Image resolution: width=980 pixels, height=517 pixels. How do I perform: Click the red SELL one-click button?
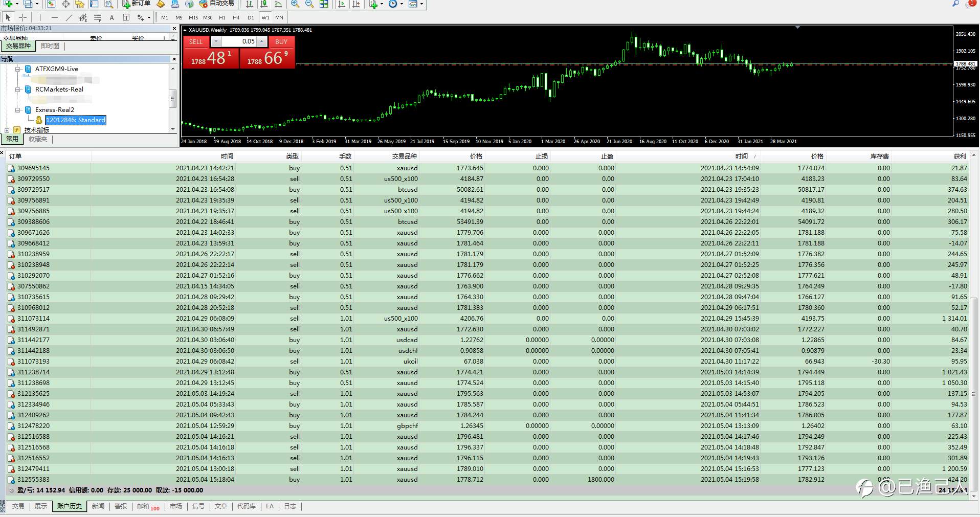pyautogui.click(x=196, y=41)
